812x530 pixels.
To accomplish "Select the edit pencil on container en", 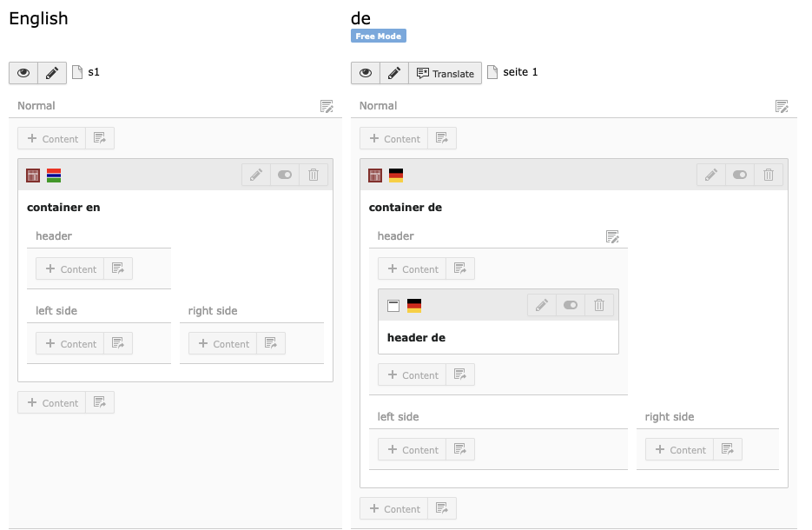I will (255, 175).
